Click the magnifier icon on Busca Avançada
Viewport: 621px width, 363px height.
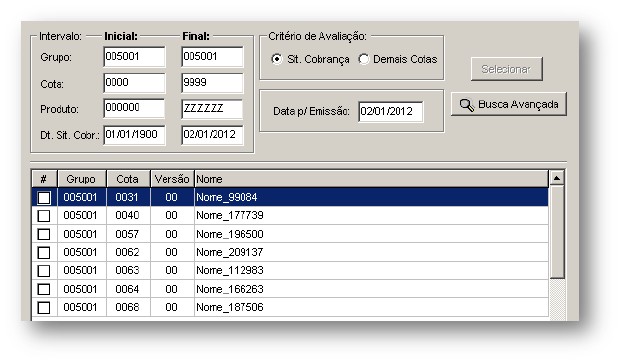pyautogui.click(x=467, y=105)
